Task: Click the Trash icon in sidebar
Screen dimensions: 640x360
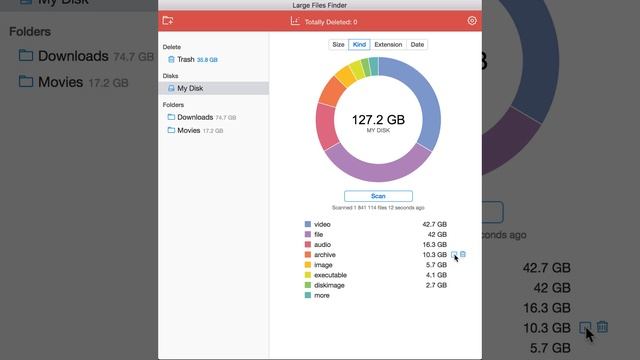Action: click(171, 60)
